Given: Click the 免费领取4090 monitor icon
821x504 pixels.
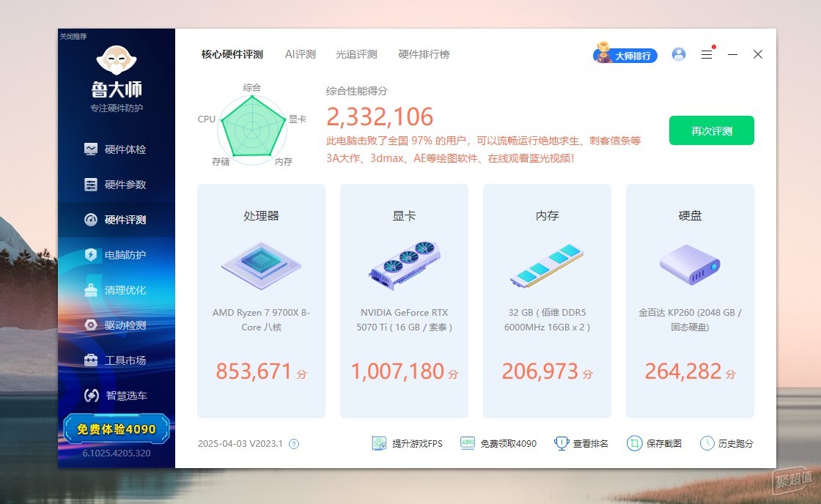Looking at the screenshot, I should click(468, 443).
